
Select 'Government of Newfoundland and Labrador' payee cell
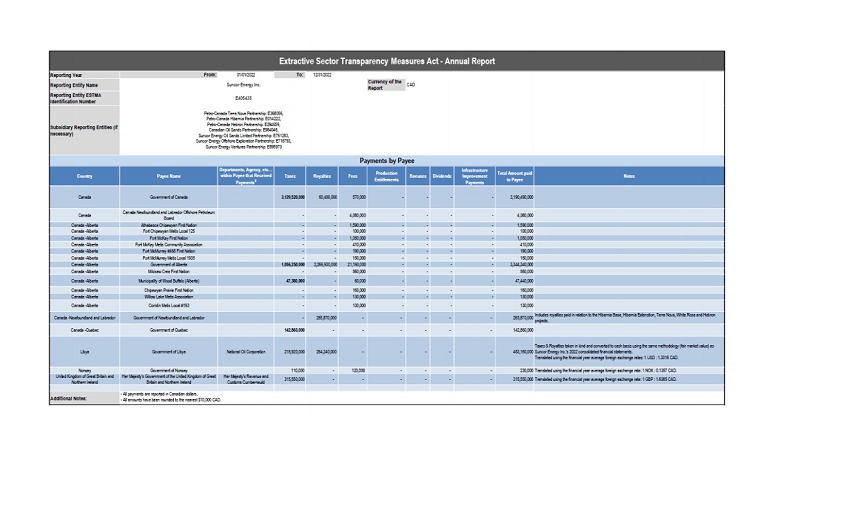click(x=169, y=318)
